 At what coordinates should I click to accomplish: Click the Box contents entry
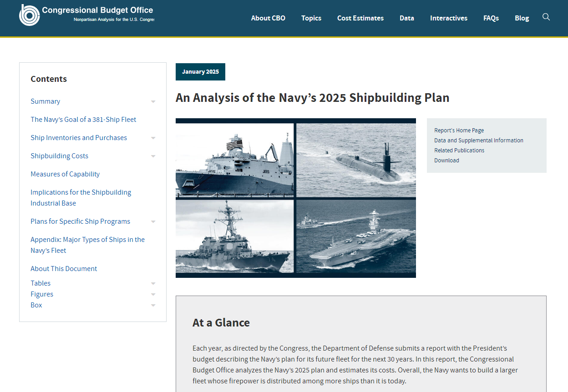[36, 305]
